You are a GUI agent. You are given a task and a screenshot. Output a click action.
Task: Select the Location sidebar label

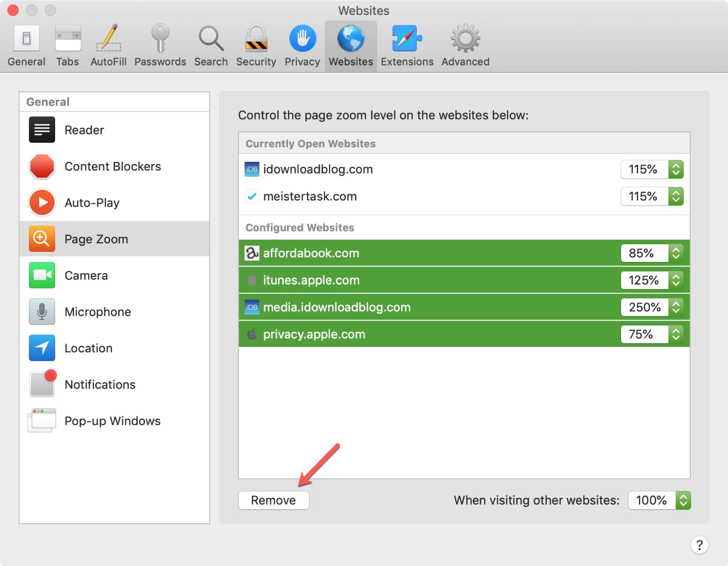(x=88, y=348)
